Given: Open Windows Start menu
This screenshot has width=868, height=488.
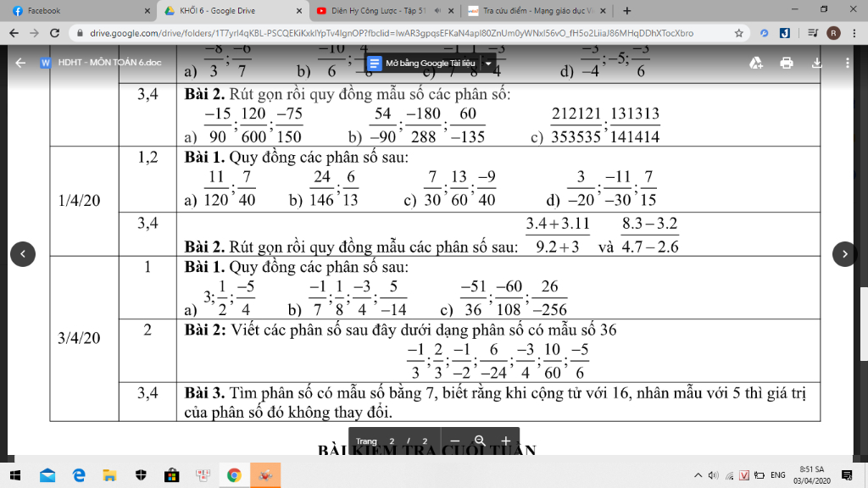Looking at the screenshot, I should pos(15,475).
